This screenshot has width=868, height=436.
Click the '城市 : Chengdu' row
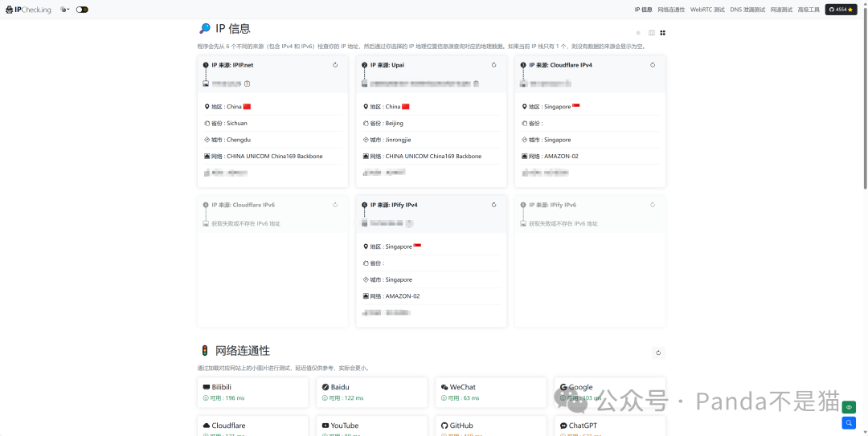pos(273,140)
